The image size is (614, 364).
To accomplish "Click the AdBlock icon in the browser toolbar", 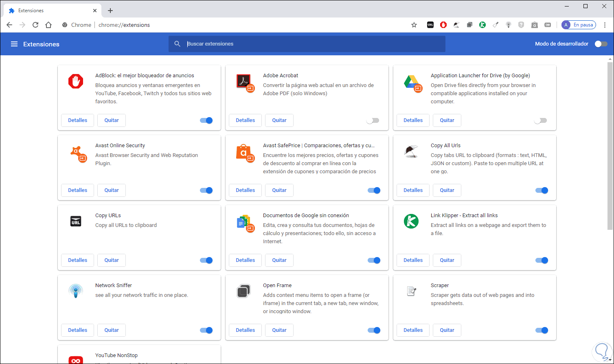I will pos(443,25).
